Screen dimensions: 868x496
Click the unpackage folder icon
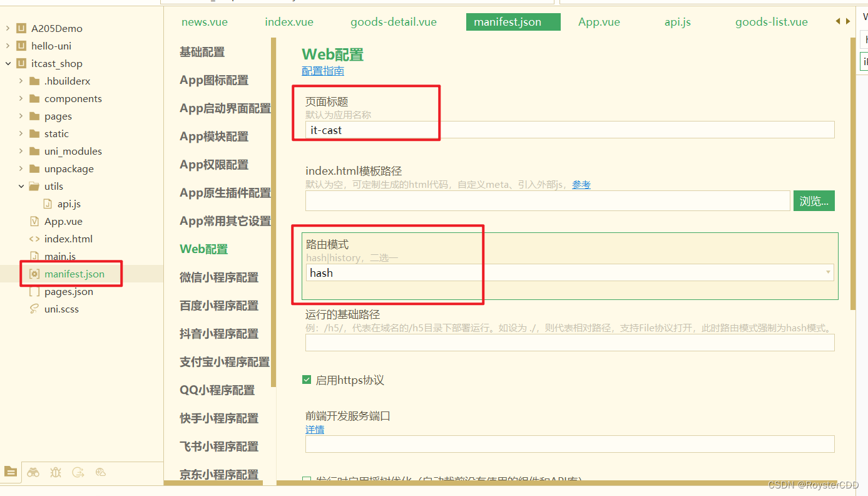click(x=34, y=168)
